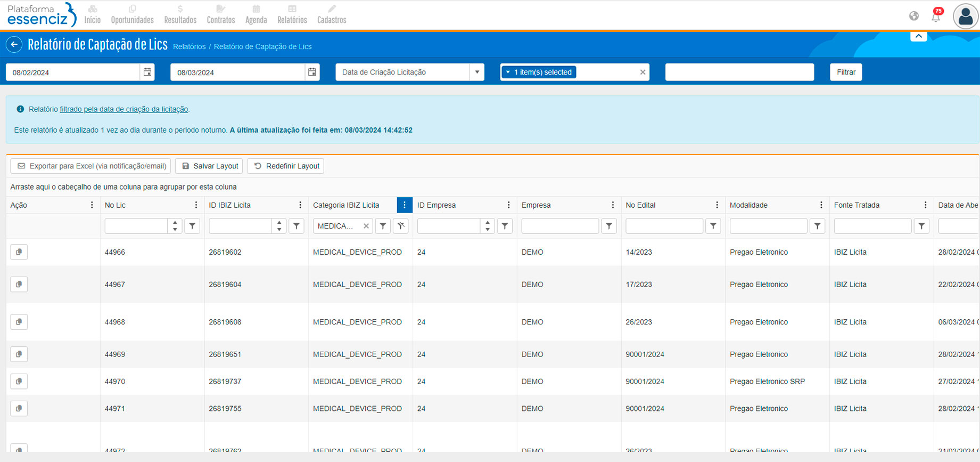This screenshot has height=462, width=980.
Task: Open the Relatórios menu
Action: click(x=292, y=15)
